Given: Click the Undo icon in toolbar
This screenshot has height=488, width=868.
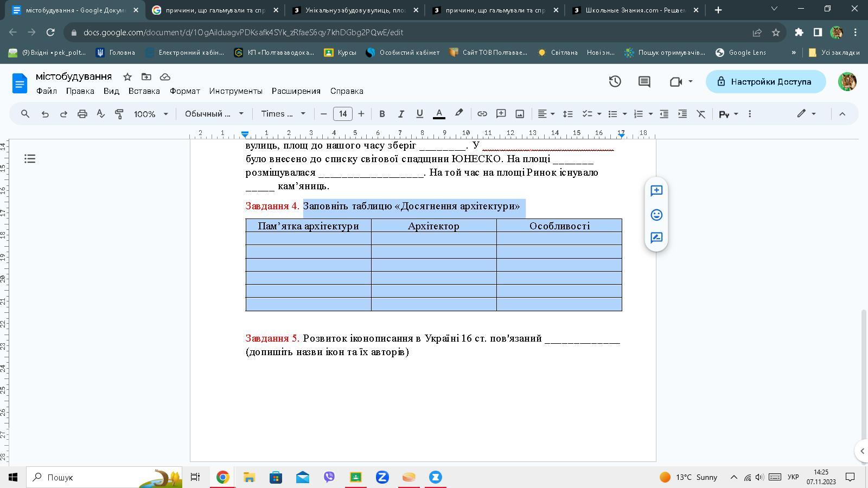Looking at the screenshot, I should coord(45,114).
